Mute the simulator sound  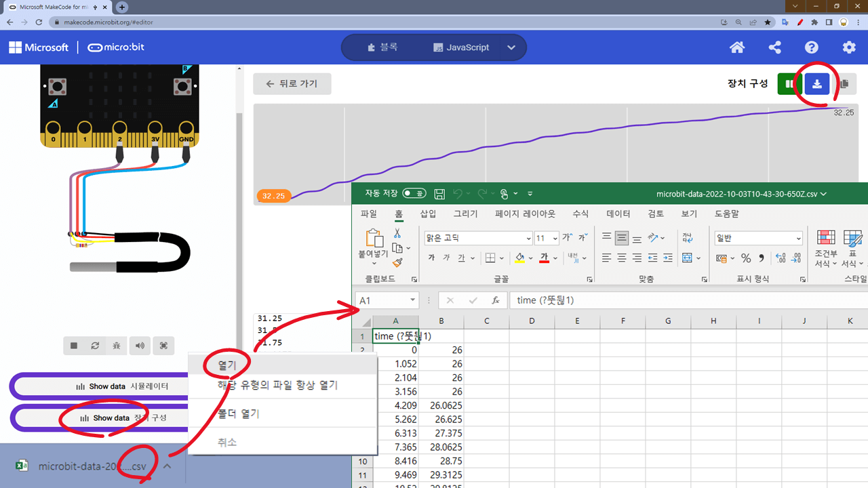click(140, 346)
